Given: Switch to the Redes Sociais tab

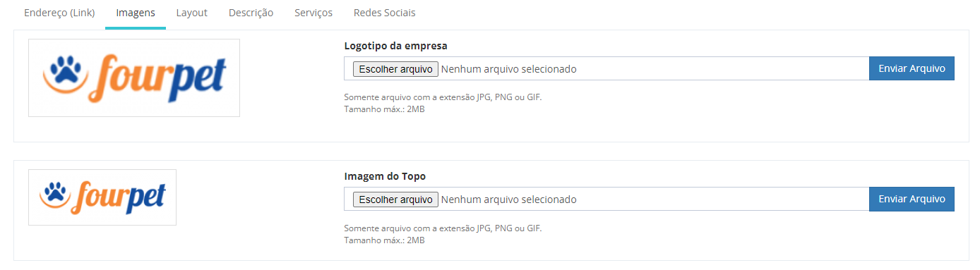Looking at the screenshot, I should tap(384, 13).
